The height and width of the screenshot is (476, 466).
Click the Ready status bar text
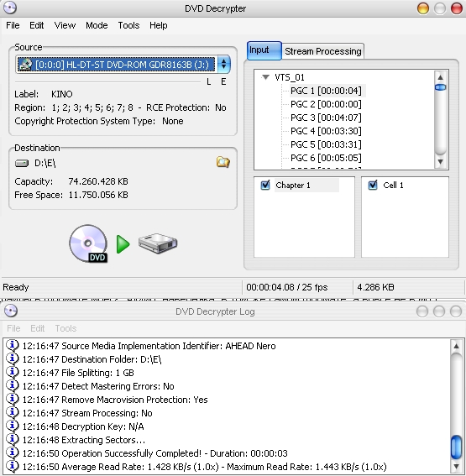pos(16,287)
